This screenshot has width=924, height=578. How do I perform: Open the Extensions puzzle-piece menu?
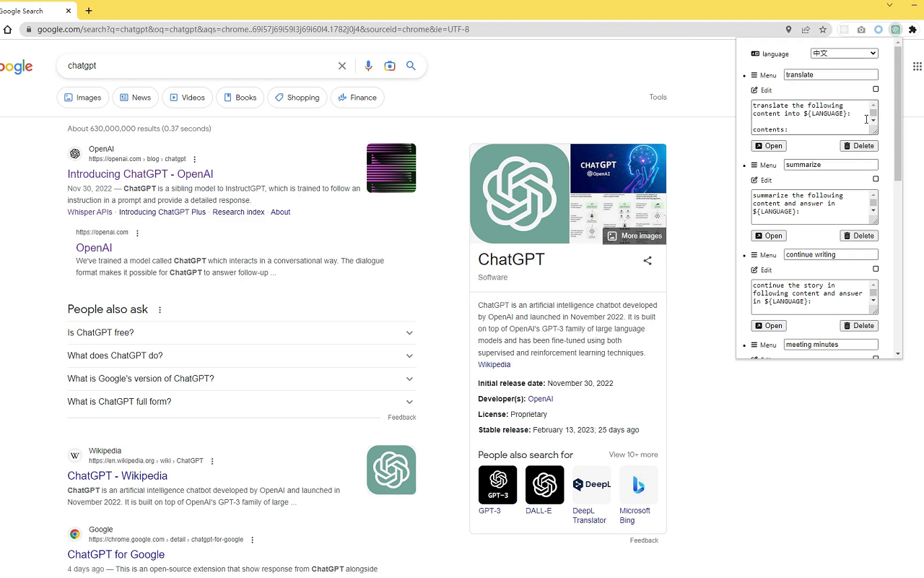tap(912, 30)
